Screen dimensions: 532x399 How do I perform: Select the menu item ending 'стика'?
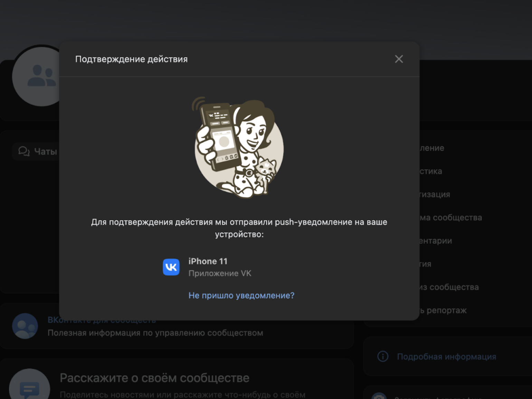431,171
